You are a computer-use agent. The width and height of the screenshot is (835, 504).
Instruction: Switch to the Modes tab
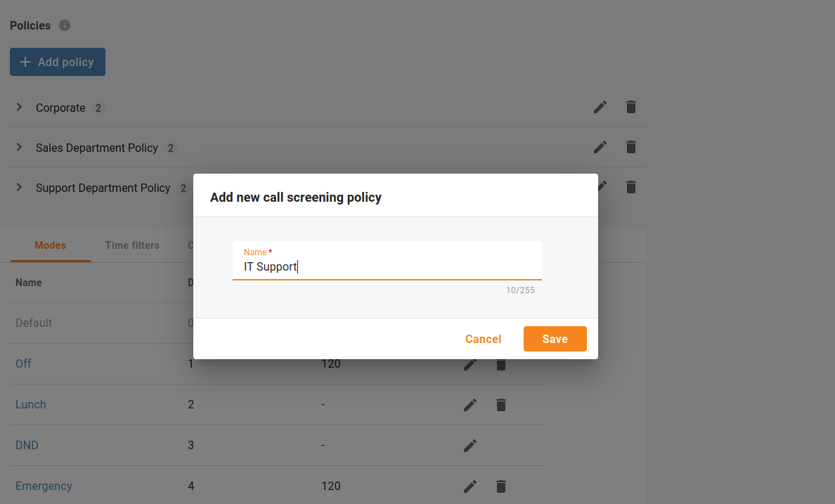tap(50, 245)
